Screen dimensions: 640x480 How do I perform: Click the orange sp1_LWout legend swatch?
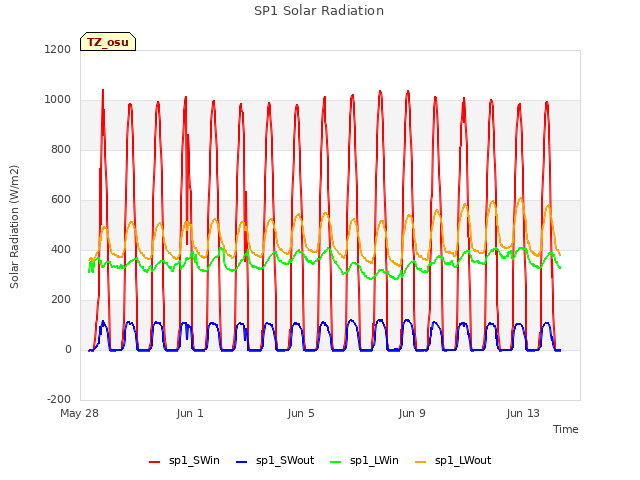click(420, 462)
